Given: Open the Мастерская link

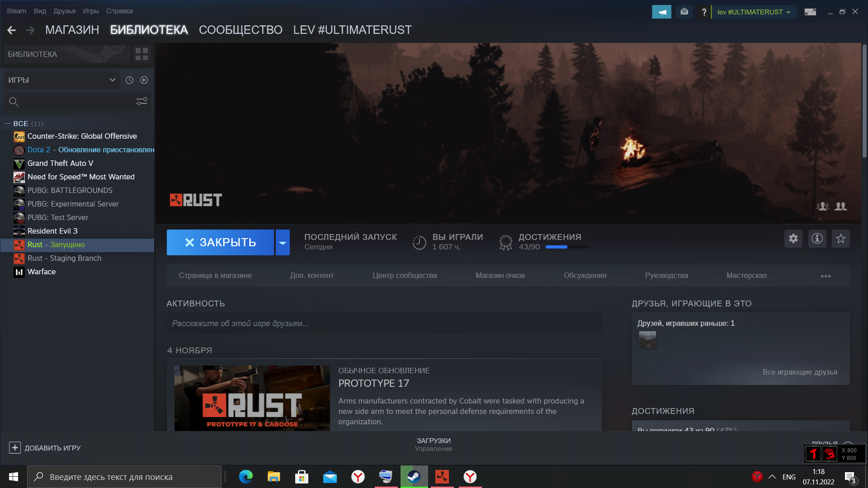Looking at the screenshot, I should [746, 276].
